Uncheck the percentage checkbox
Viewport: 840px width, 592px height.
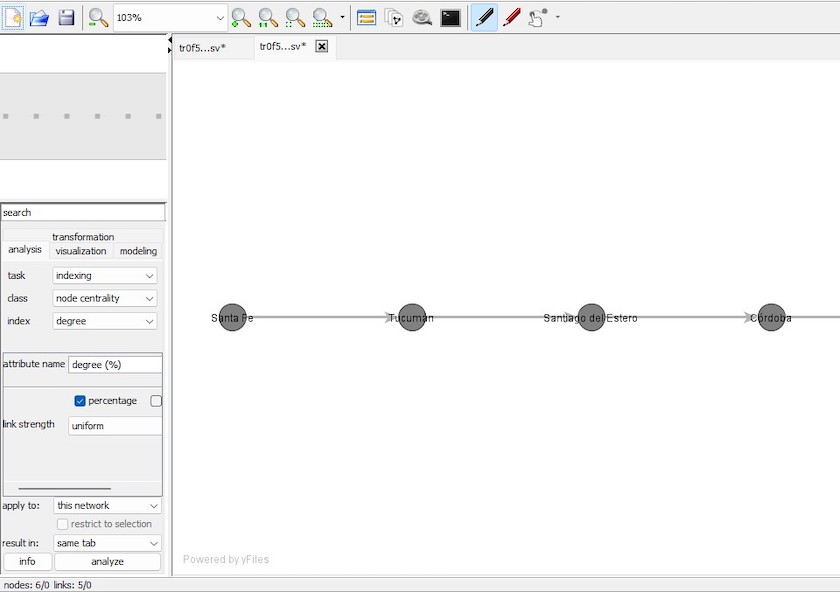click(81, 401)
